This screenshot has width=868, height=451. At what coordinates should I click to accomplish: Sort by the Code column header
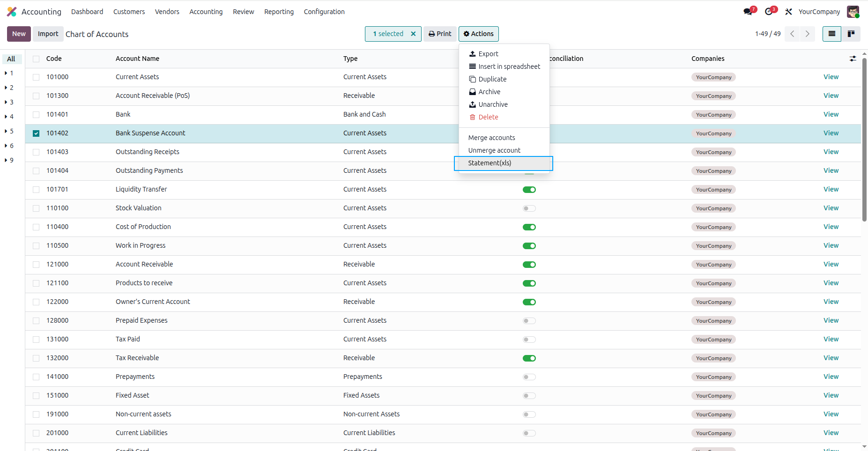(x=54, y=59)
